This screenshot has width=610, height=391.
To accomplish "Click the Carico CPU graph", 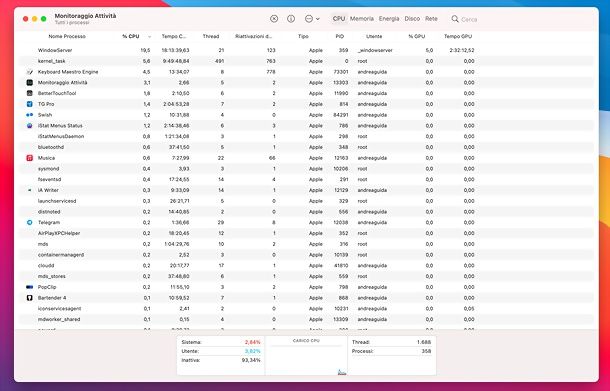I will (x=306, y=356).
